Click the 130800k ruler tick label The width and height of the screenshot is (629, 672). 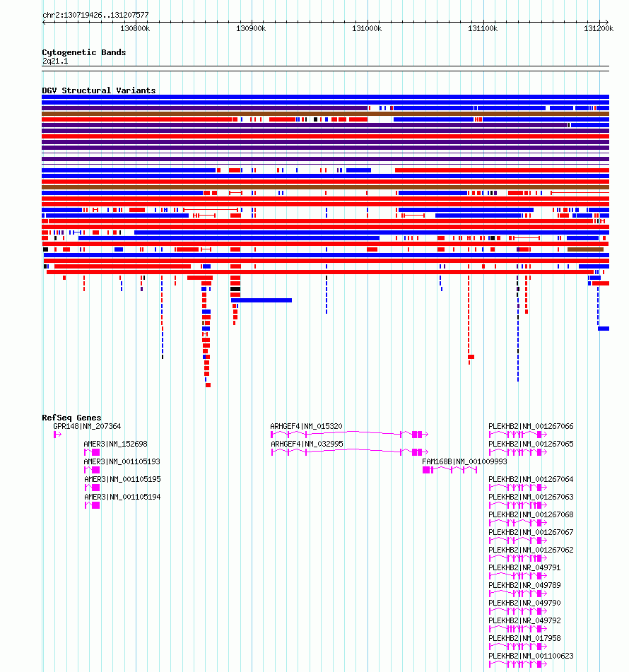[x=135, y=29]
